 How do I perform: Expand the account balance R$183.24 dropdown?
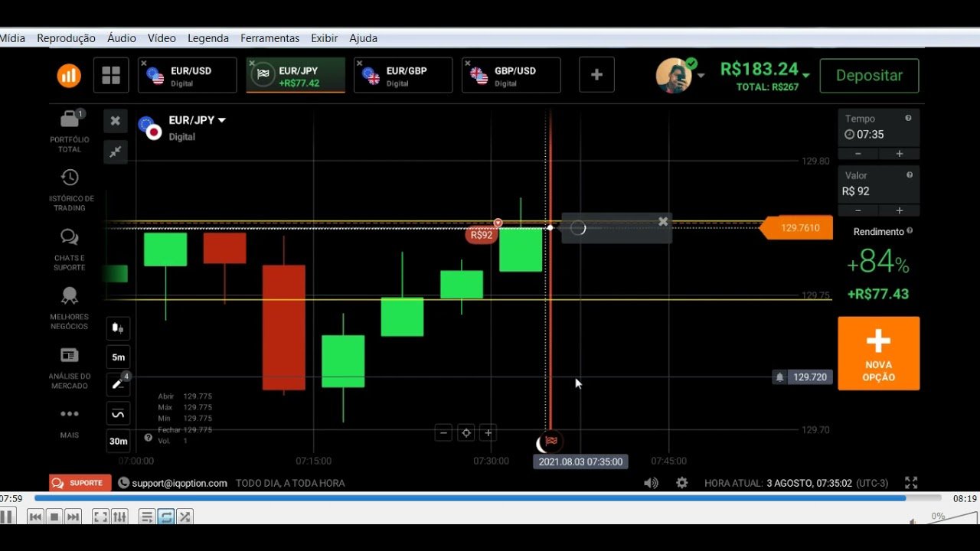pos(805,74)
